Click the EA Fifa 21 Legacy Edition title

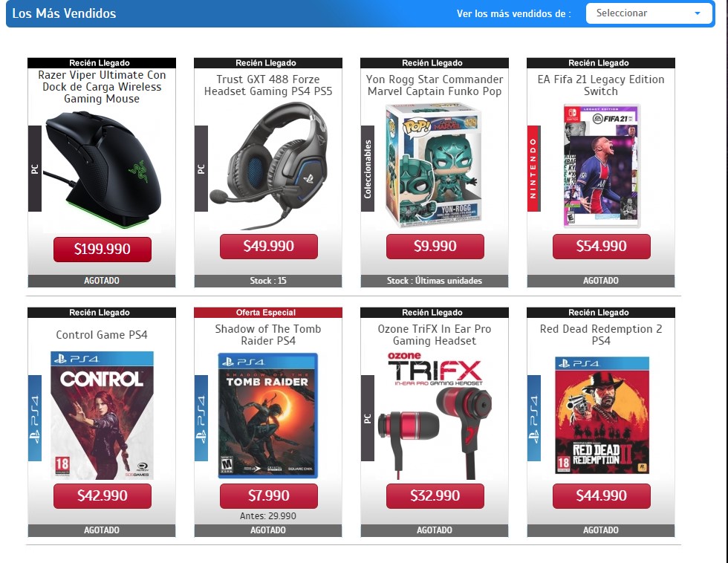tap(601, 85)
